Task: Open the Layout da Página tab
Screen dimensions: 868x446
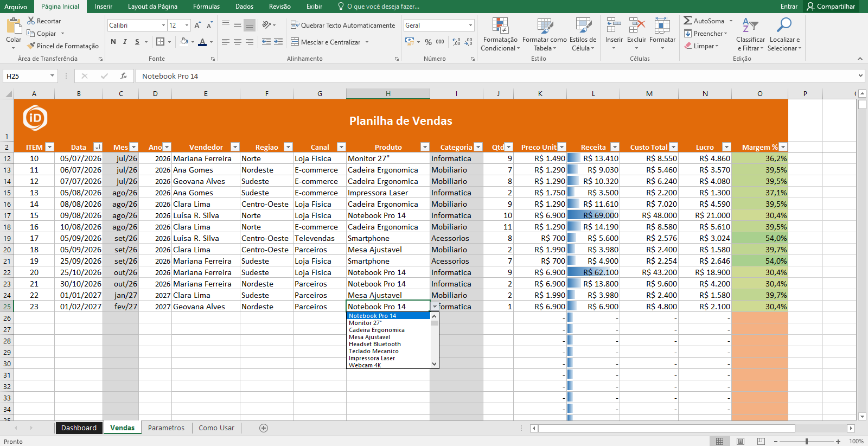Action: pos(152,7)
